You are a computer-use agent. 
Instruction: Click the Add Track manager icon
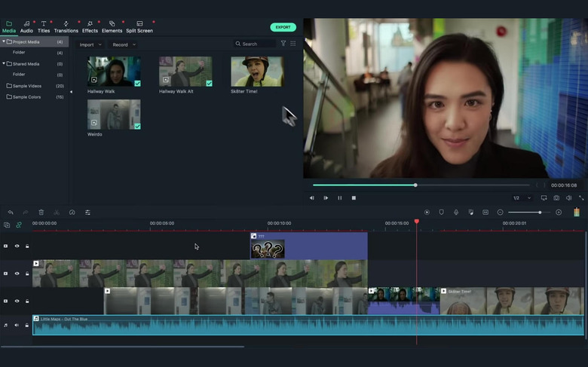pos(7,225)
